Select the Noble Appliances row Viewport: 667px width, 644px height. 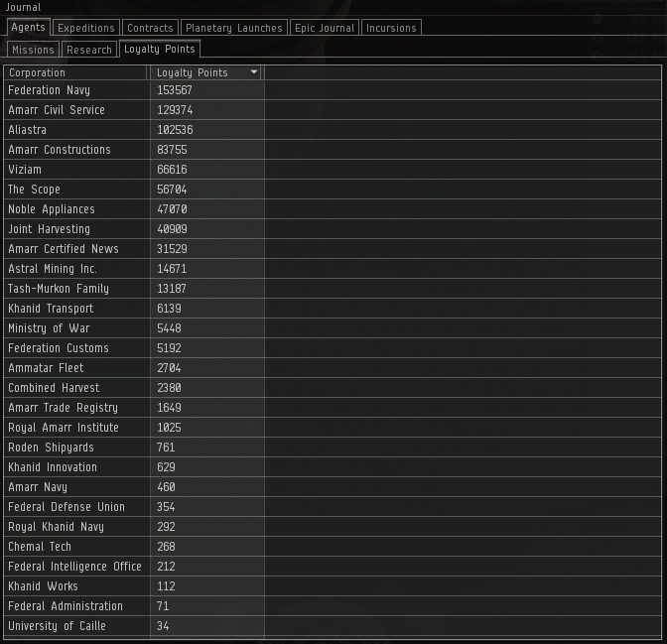(333, 209)
